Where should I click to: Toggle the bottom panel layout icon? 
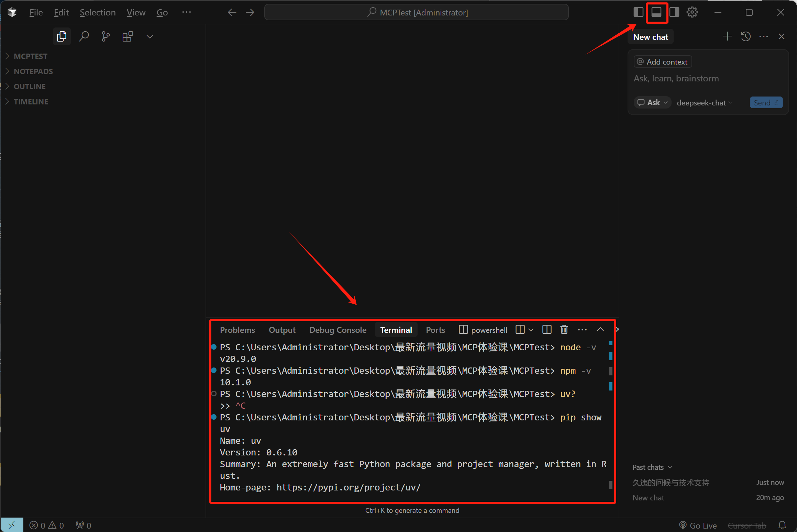(656, 12)
